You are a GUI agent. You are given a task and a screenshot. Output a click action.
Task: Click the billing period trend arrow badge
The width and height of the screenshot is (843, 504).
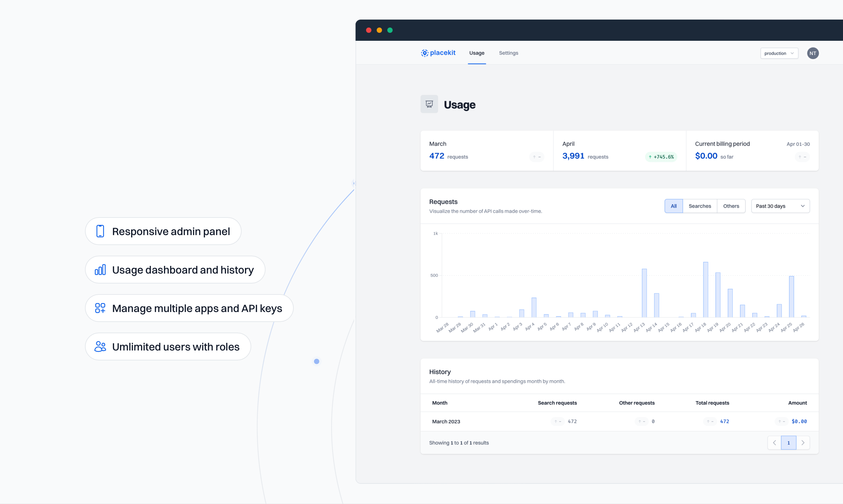pos(802,157)
